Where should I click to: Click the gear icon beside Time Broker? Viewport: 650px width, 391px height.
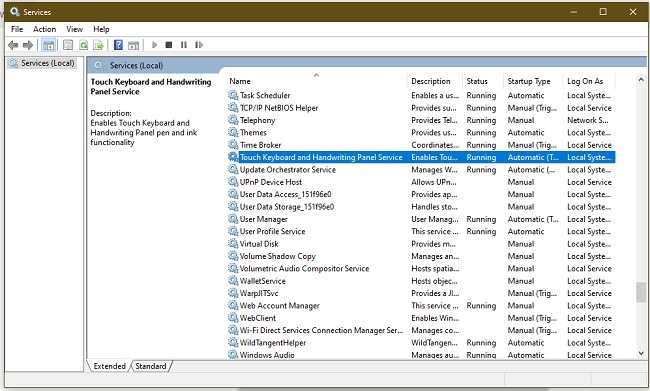tap(233, 145)
